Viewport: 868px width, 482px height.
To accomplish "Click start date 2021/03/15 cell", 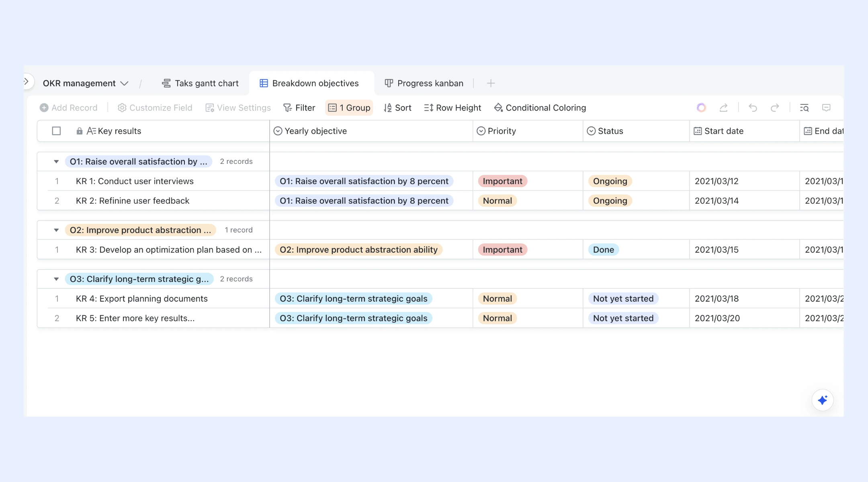I will [745, 250].
